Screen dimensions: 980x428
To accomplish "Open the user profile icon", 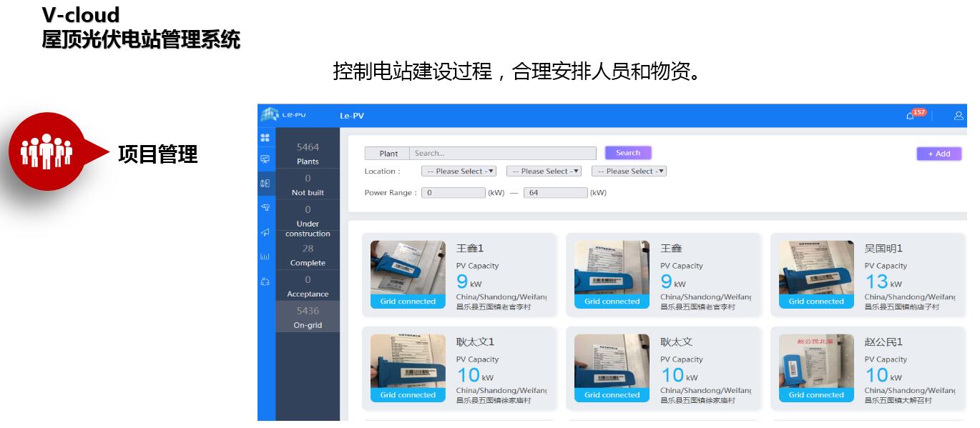I will [959, 116].
